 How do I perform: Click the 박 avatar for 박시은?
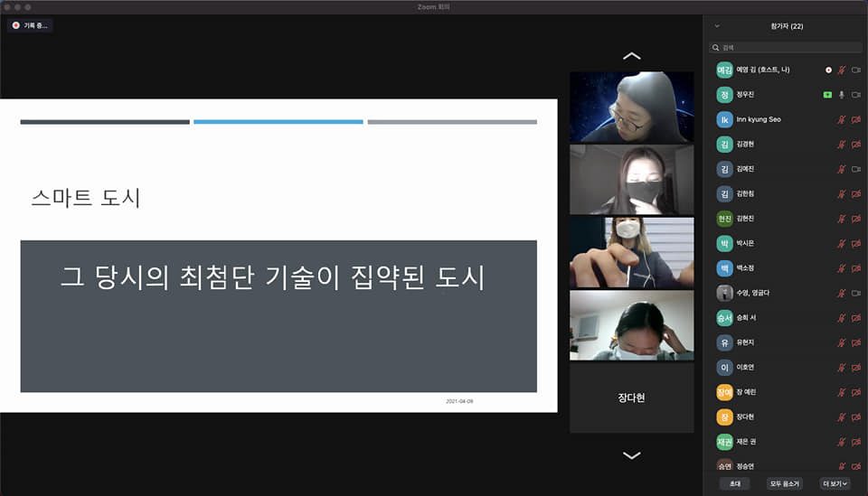(724, 243)
